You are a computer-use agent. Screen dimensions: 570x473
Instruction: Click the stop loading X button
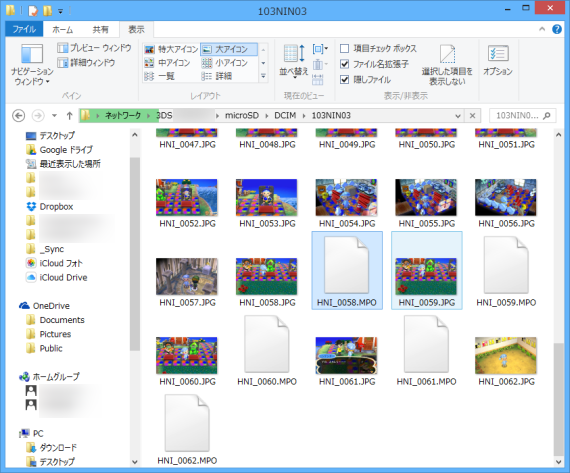click(472, 116)
